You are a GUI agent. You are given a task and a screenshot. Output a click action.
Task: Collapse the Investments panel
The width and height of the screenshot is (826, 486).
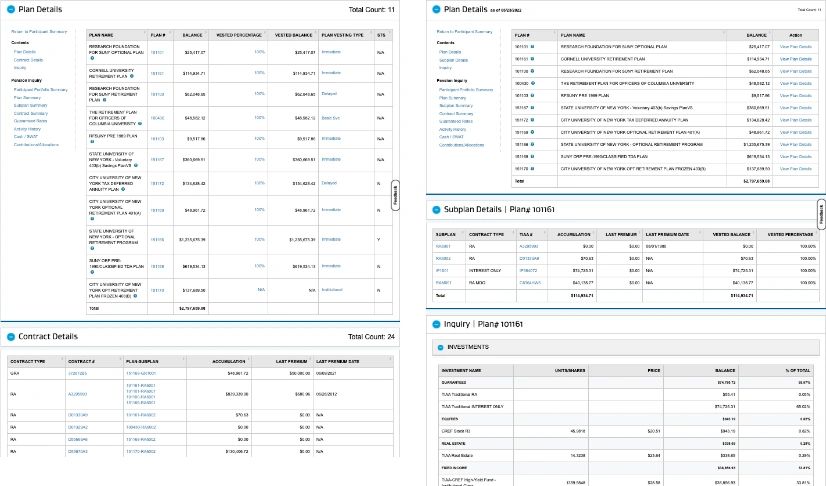(440, 348)
